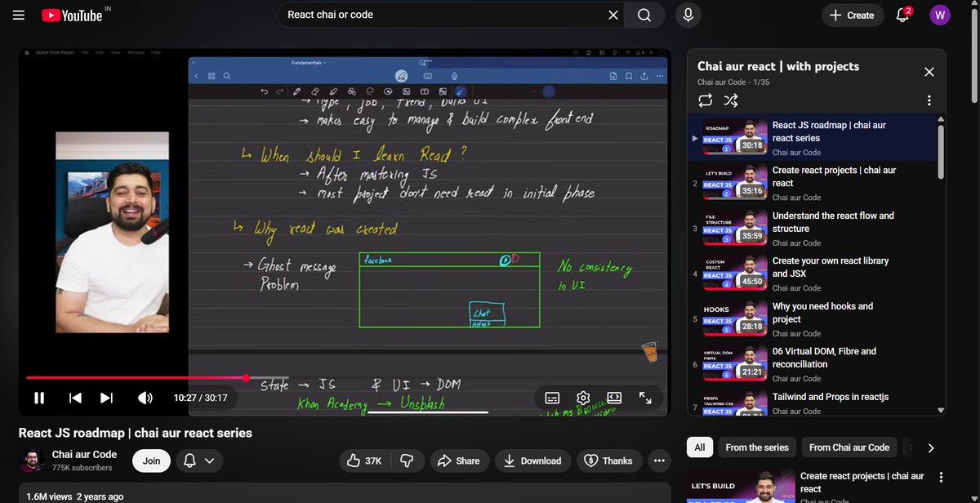Image resolution: width=980 pixels, height=503 pixels.
Task: Skip to the previous video
Action: (75, 398)
